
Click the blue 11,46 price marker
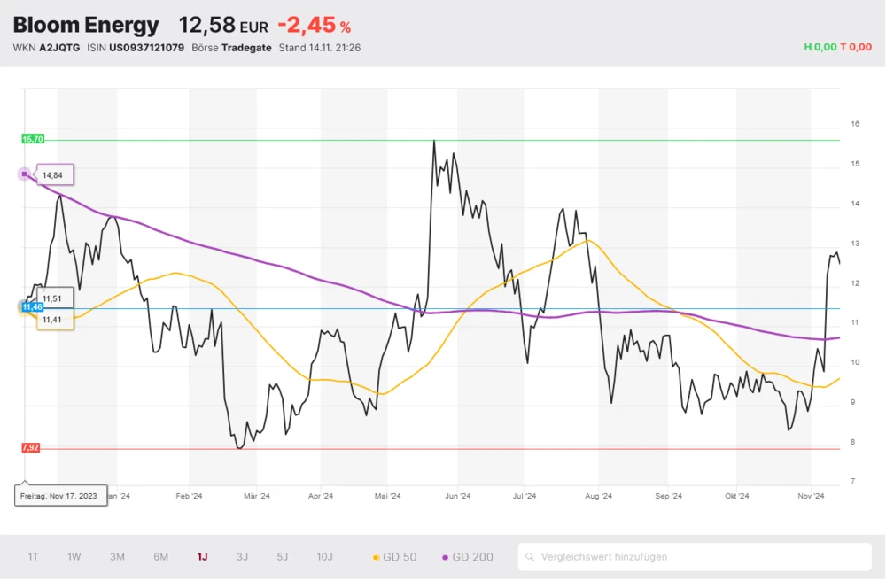pyautogui.click(x=32, y=306)
